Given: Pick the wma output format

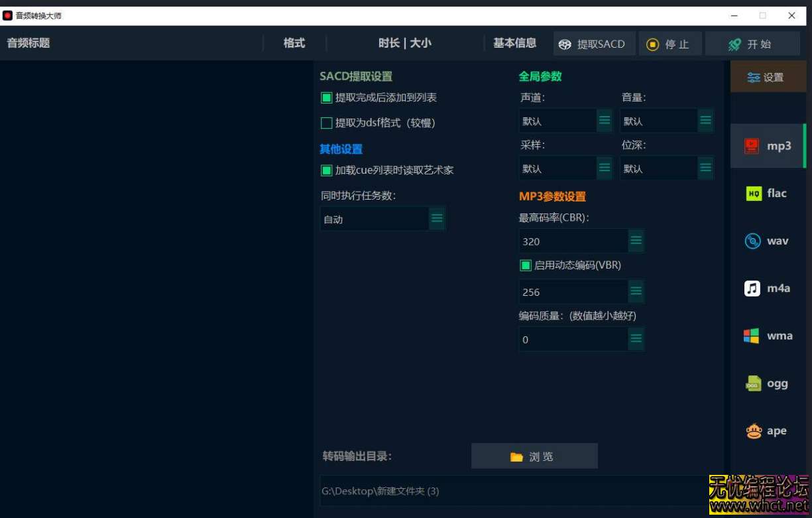Looking at the screenshot, I should click(769, 336).
